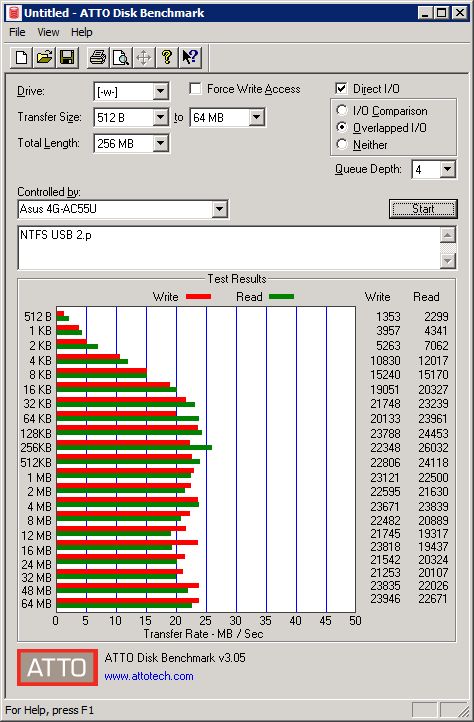Image resolution: width=474 pixels, height=722 pixels.
Task: Open the Help menu
Action: [82, 32]
